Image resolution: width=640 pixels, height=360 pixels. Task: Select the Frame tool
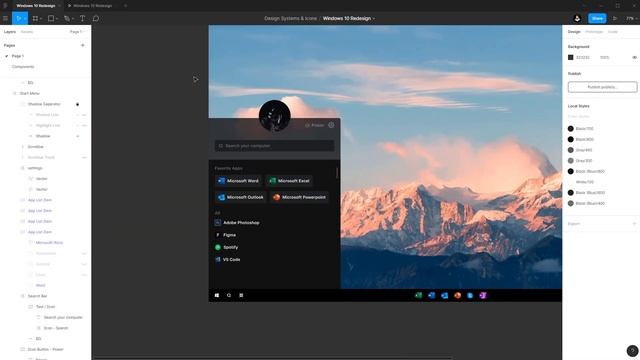click(36, 18)
